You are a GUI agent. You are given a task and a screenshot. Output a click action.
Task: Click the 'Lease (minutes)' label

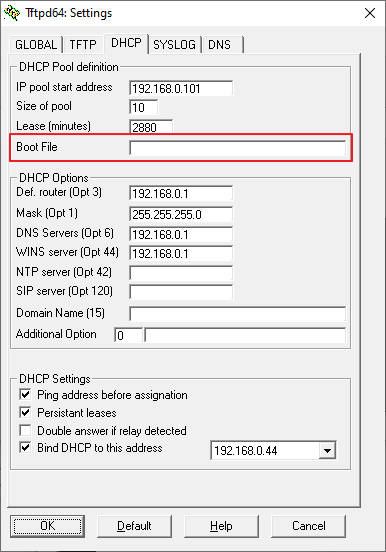tap(54, 126)
